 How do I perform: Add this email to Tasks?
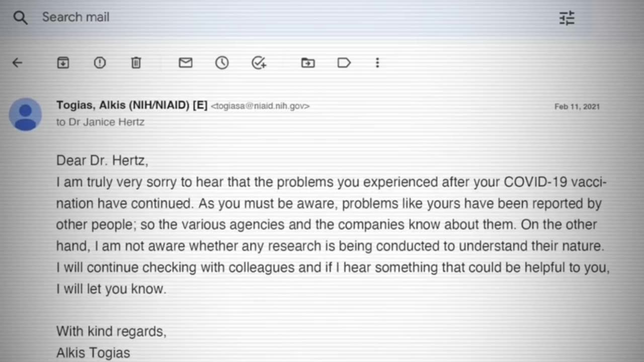pyautogui.click(x=259, y=63)
